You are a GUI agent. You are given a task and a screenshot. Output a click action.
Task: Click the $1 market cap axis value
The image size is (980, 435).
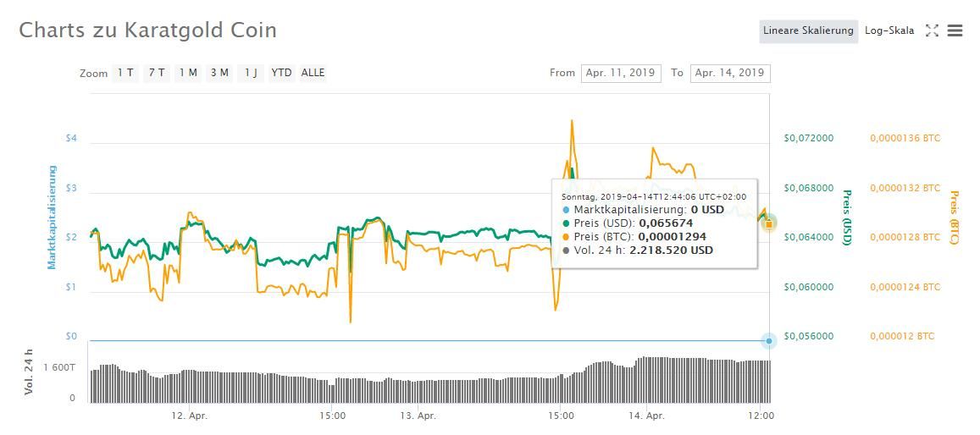tap(71, 287)
